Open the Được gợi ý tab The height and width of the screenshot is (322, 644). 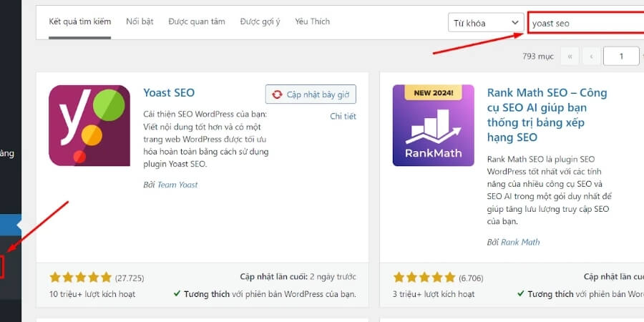coord(260,21)
